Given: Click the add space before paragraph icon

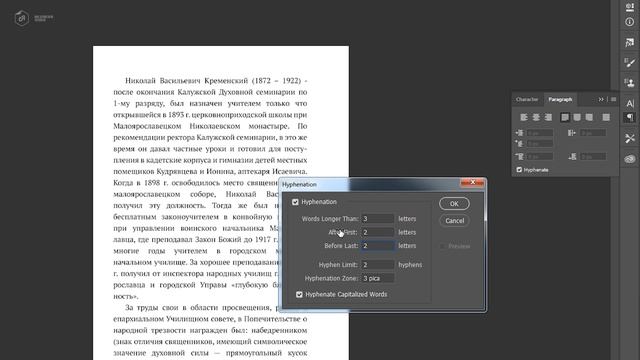Looking at the screenshot, I should [x=519, y=157].
